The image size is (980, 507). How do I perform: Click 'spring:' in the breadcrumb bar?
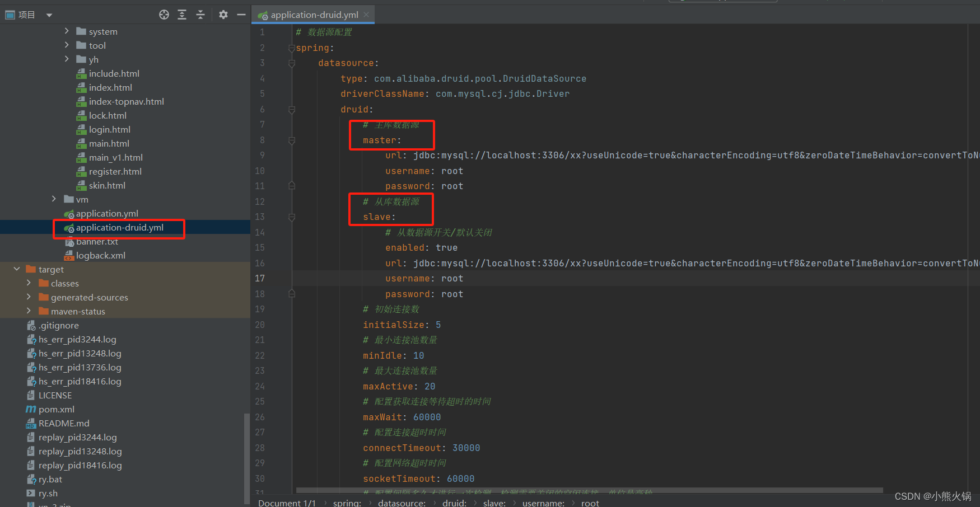click(x=347, y=503)
